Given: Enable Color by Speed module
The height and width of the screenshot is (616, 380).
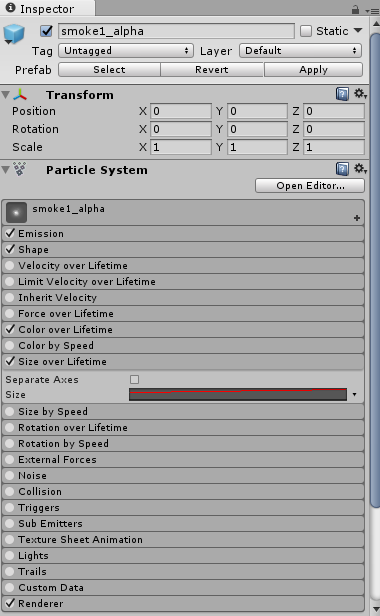Looking at the screenshot, I should 10,345.
